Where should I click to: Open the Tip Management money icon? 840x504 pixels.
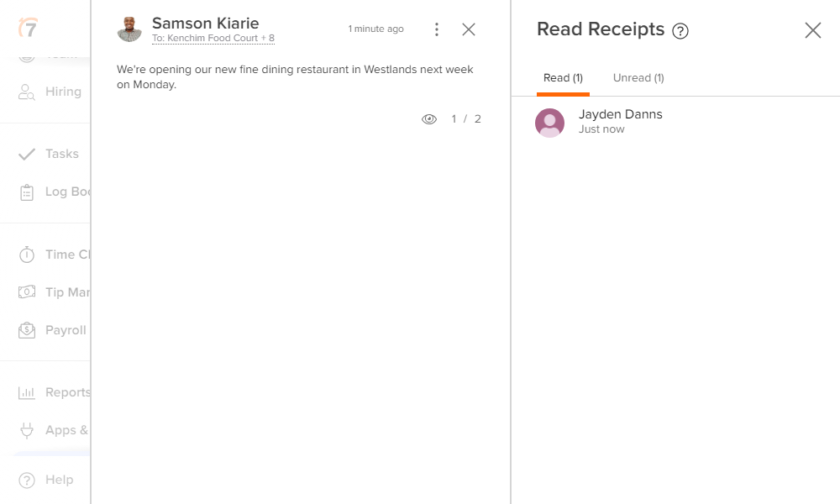click(x=27, y=292)
